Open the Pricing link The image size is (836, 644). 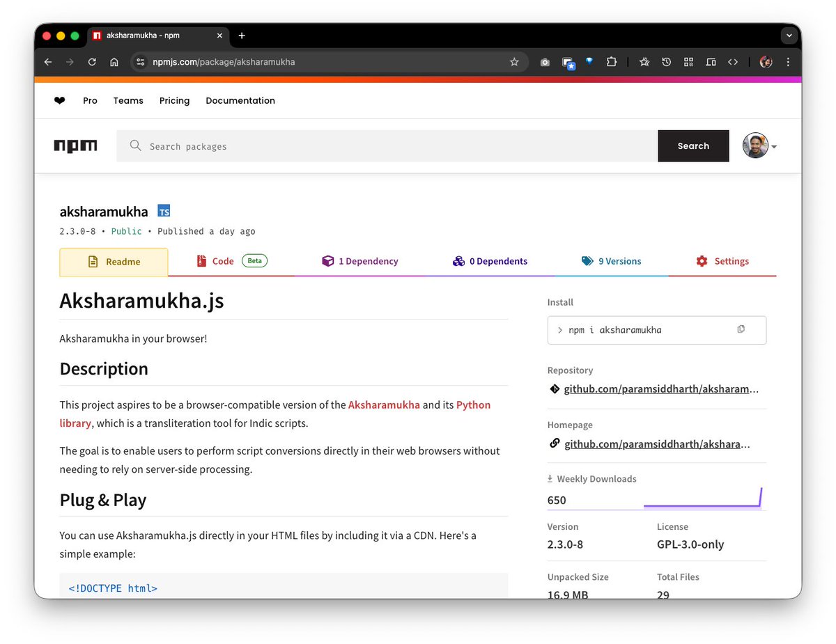tap(174, 101)
